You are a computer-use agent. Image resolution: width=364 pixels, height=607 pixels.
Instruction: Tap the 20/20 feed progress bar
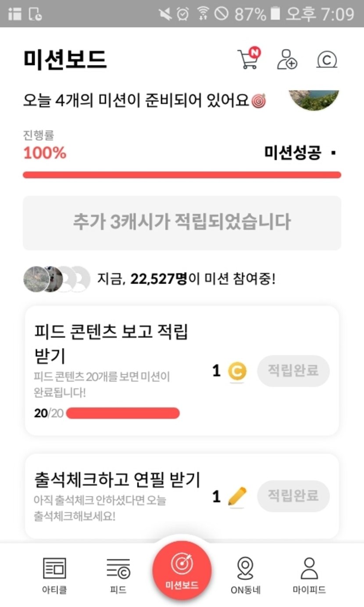(123, 413)
